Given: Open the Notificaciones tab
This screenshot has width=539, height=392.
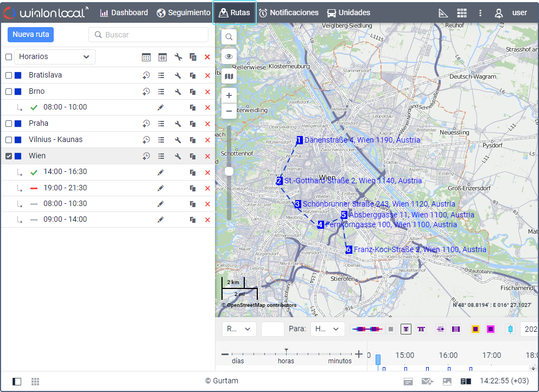Looking at the screenshot, I should (x=288, y=12).
